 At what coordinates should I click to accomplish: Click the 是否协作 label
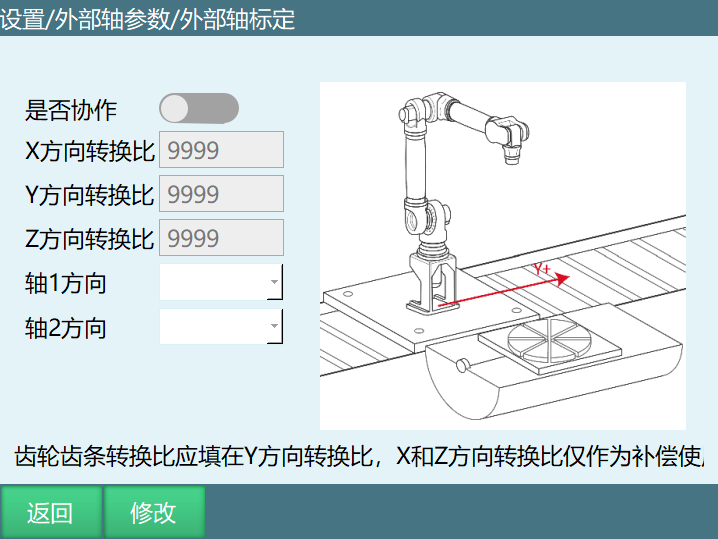[71, 110]
